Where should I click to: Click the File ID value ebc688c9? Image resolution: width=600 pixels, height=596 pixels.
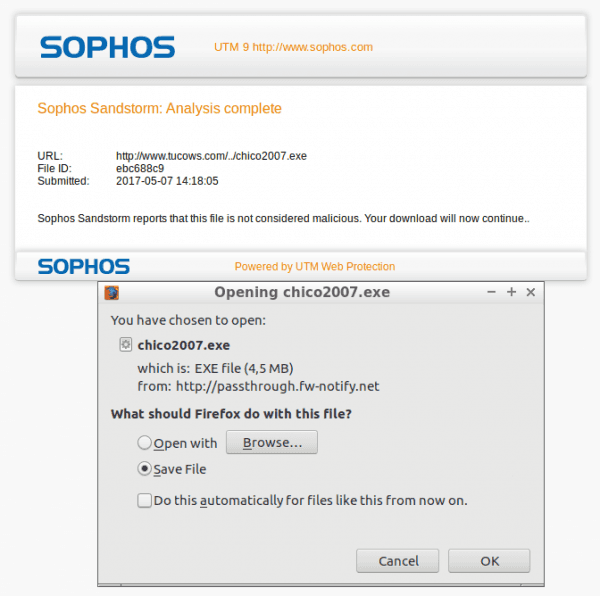pos(140,168)
